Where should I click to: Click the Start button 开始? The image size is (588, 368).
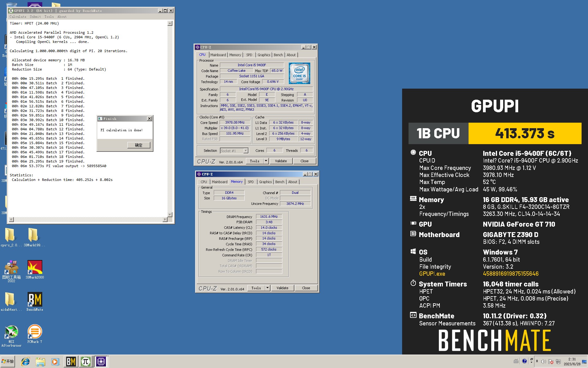pos(8,362)
